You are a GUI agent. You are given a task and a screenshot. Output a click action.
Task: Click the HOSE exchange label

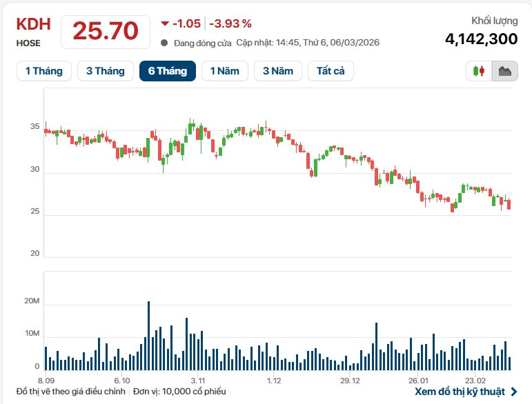coord(28,43)
